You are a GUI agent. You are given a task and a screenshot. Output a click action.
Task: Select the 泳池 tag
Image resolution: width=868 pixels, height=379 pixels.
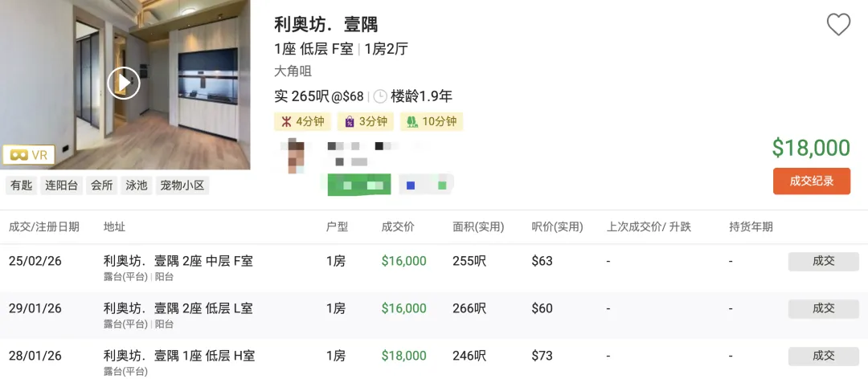coord(137,185)
